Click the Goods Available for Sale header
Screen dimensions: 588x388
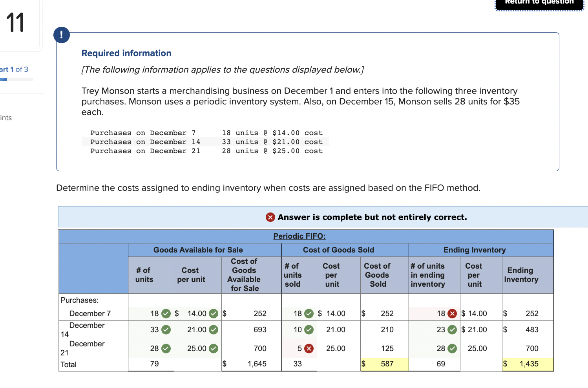[x=198, y=250]
